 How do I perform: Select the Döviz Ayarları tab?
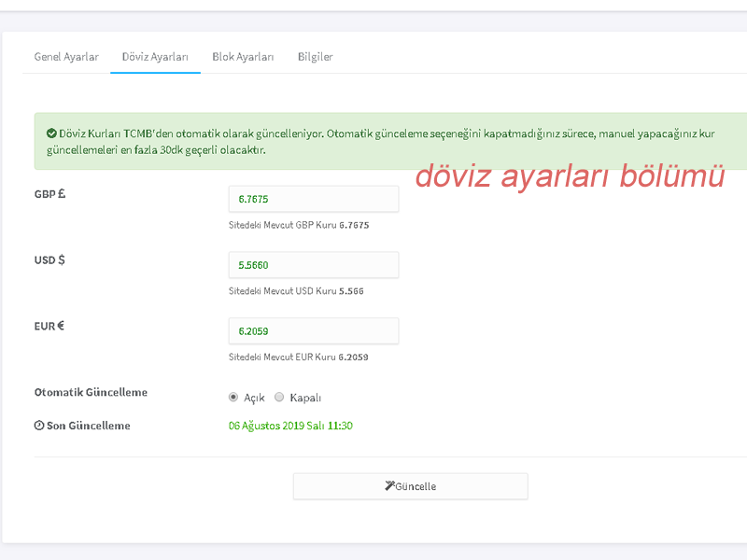[x=155, y=57]
